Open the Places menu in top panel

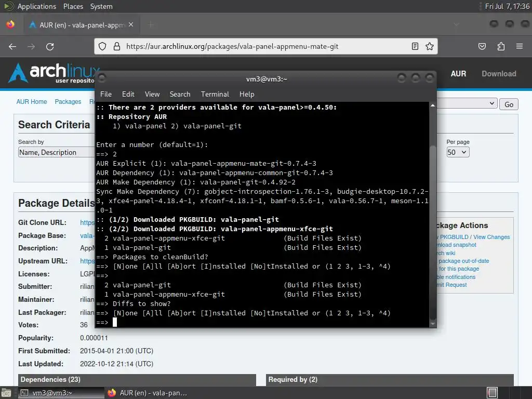tap(73, 6)
